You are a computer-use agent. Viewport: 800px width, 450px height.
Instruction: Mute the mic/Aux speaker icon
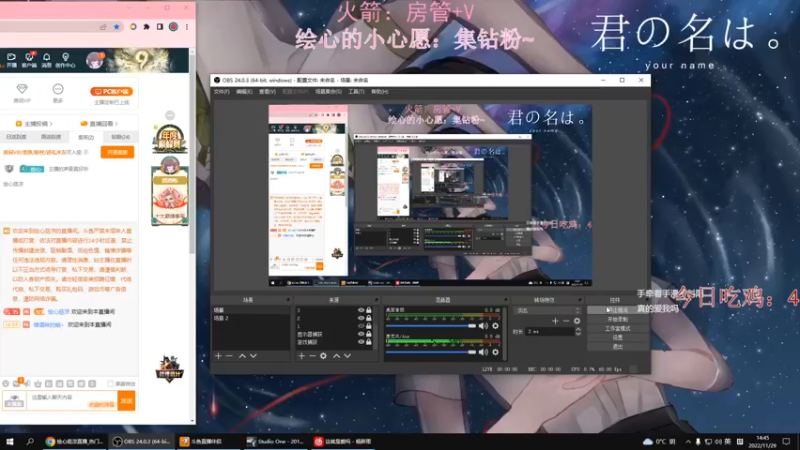pos(483,352)
